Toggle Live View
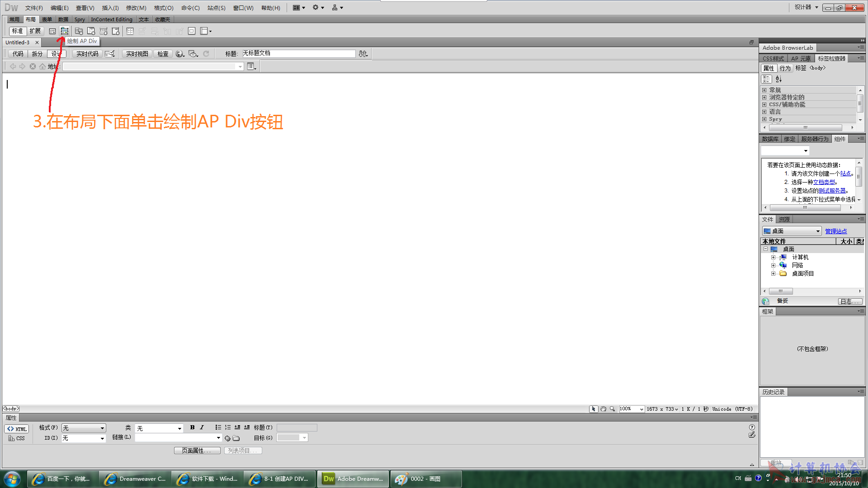 pyautogui.click(x=137, y=54)
